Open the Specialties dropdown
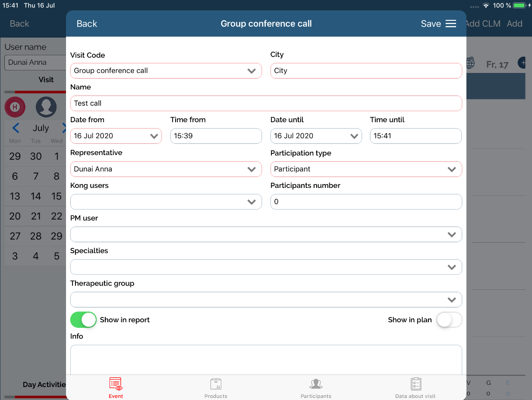This screenshot has width=532, height=400. point(266,267)
